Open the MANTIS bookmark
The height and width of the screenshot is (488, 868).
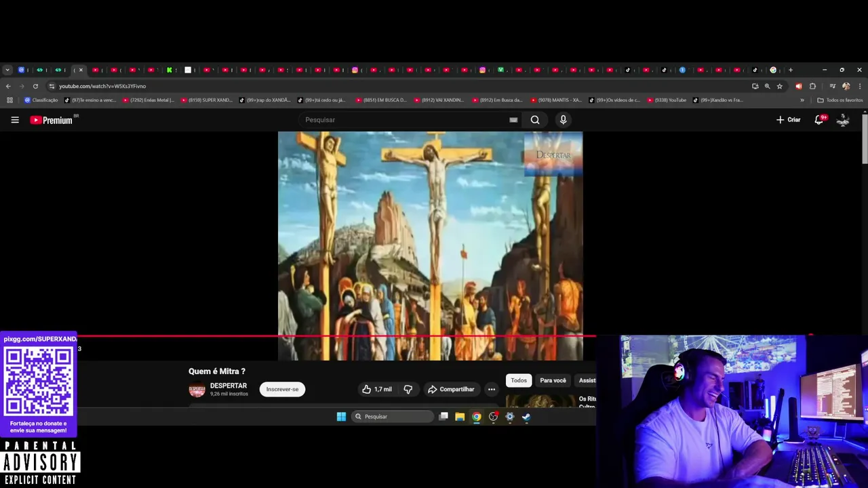[x=556, y=100]
